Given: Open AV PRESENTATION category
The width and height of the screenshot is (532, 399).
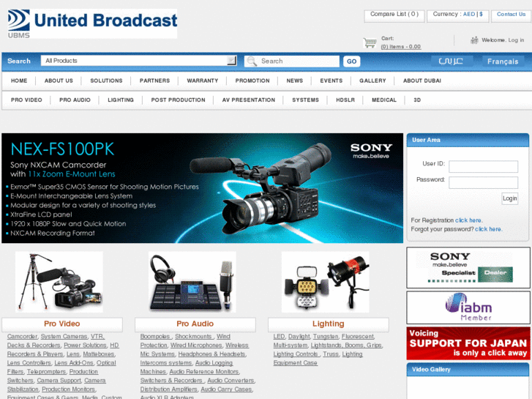Looking at the screenshot, I should coord(249,100).
